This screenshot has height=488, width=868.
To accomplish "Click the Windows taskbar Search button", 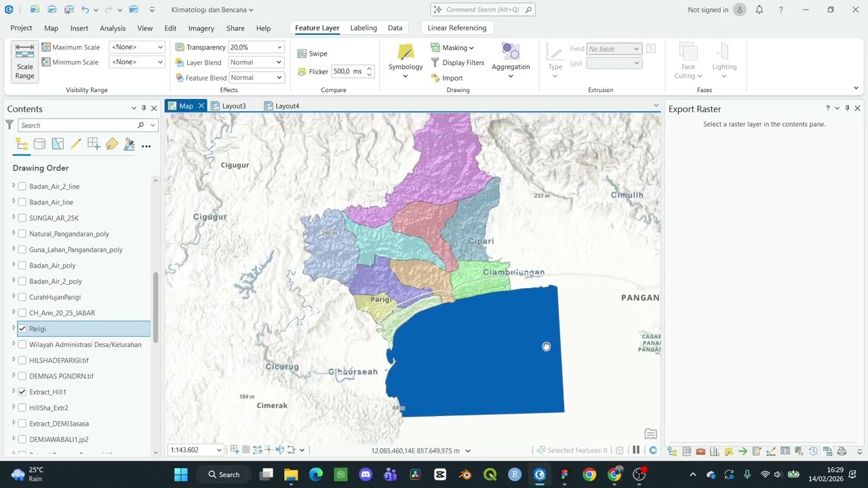I will [224, 474].
